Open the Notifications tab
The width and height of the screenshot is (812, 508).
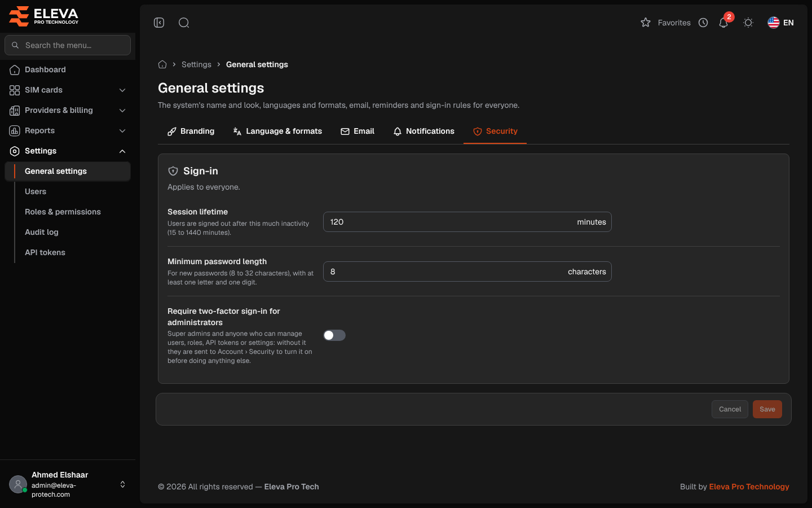click(x=423, y=131)
